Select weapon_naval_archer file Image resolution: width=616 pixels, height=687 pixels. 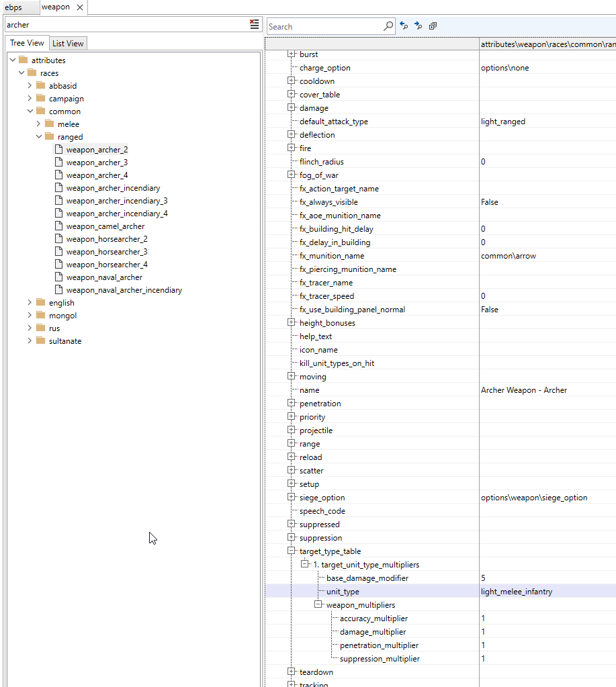point(104,277)
